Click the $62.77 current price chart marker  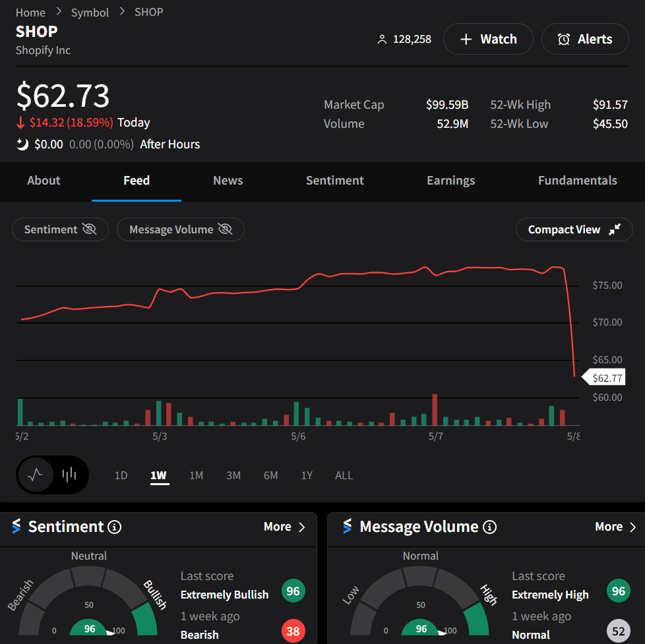tap(604, 378)
